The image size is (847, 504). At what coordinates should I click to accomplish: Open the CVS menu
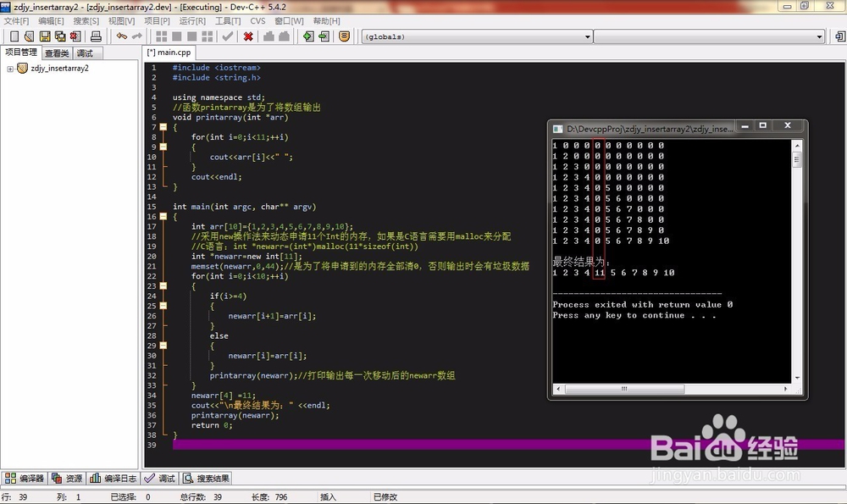coord(257,21)
